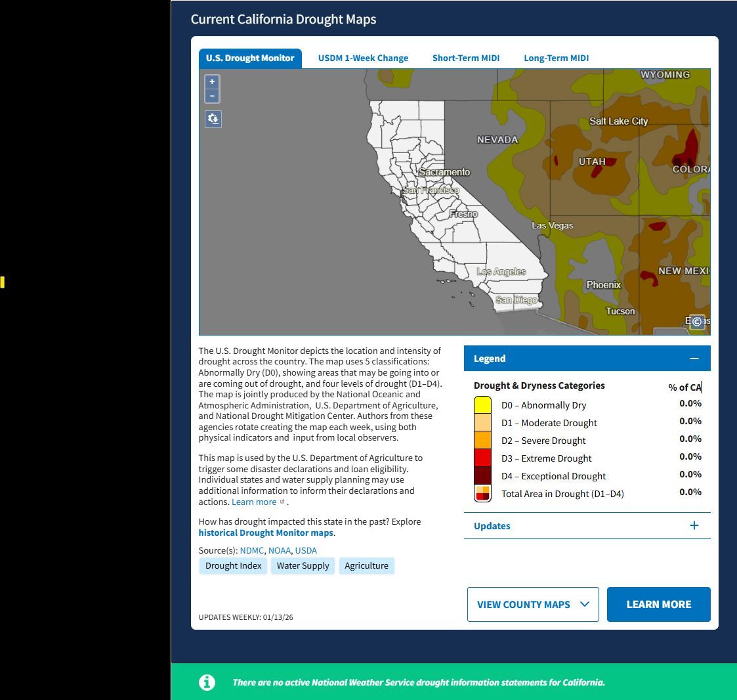Click the external link icon after Learn more
The width and height of the screenshot is (737, 700).
pyautogui.click(x=282, y=502)
